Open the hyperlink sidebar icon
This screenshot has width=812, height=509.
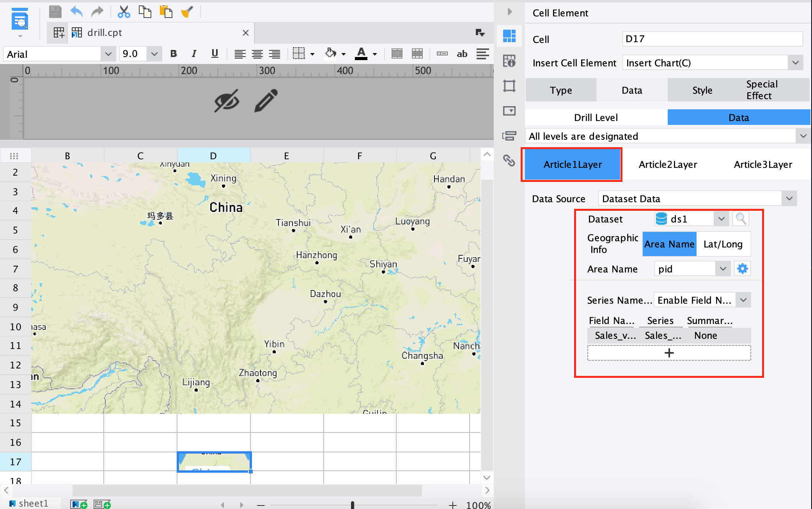pos(509,160)
